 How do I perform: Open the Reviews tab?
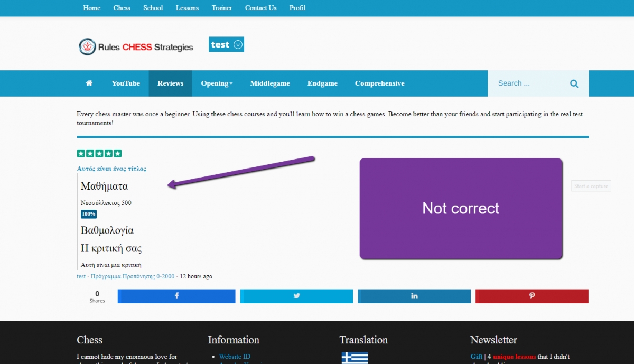170,83
